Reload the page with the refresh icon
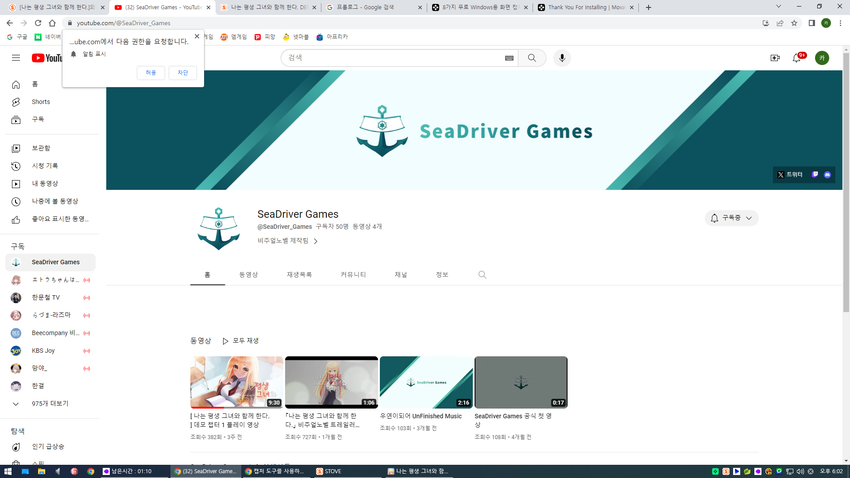 click(38, 23)
